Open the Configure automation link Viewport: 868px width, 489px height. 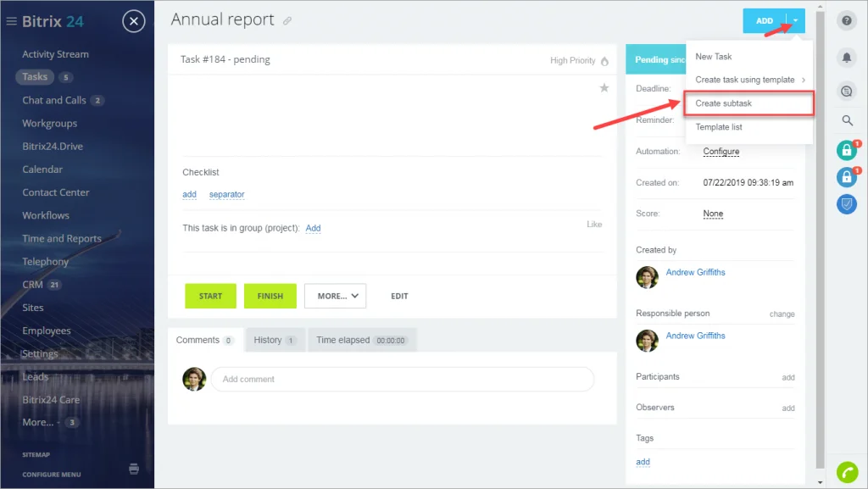[721, 151]
